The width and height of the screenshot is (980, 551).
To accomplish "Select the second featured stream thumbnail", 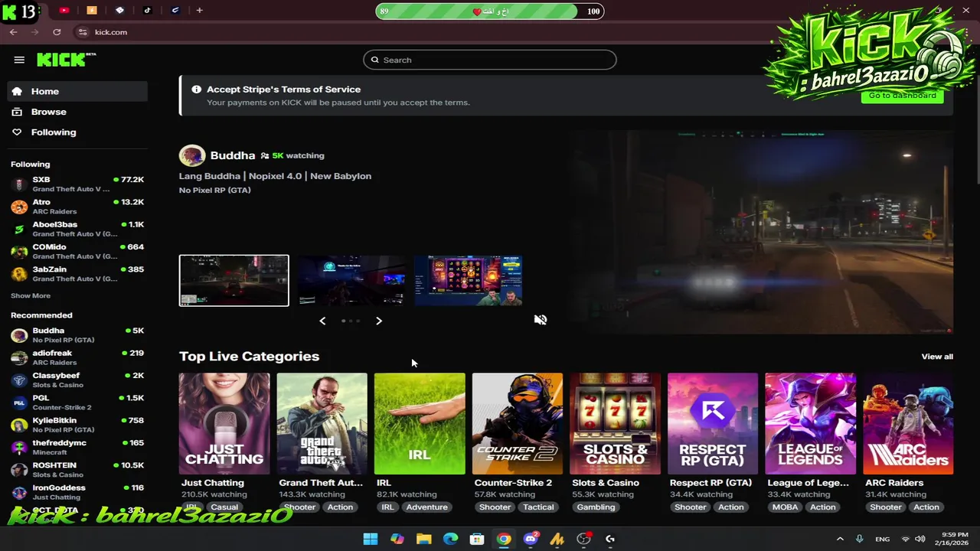I will point(351,280).
